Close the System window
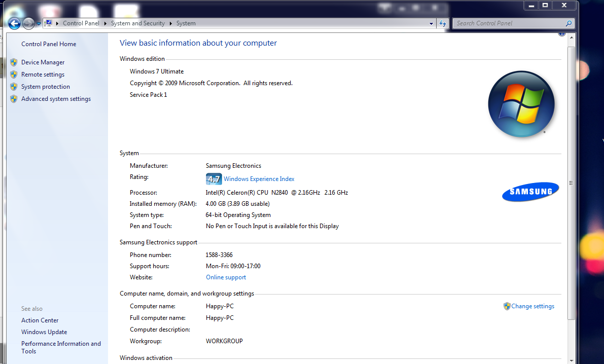Image resolution: width=604 pixels, height=364 pixels. point(564,6)
